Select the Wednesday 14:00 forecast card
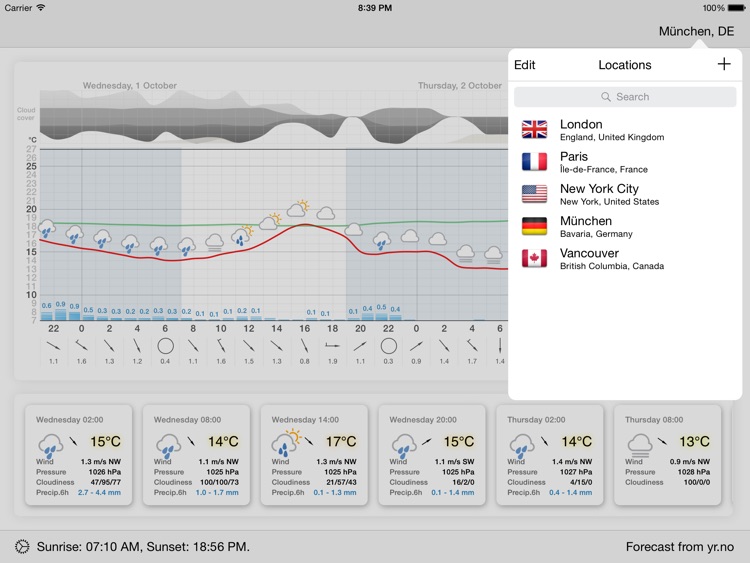Image resolution: width=750 pixels, height=563 pixels. (x=314, y=455)
